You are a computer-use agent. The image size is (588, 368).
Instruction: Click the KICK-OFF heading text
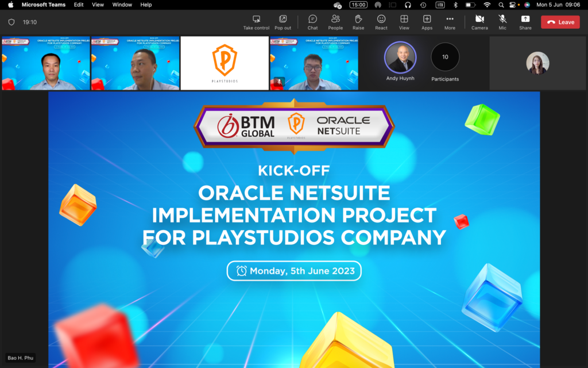(293, 170)
